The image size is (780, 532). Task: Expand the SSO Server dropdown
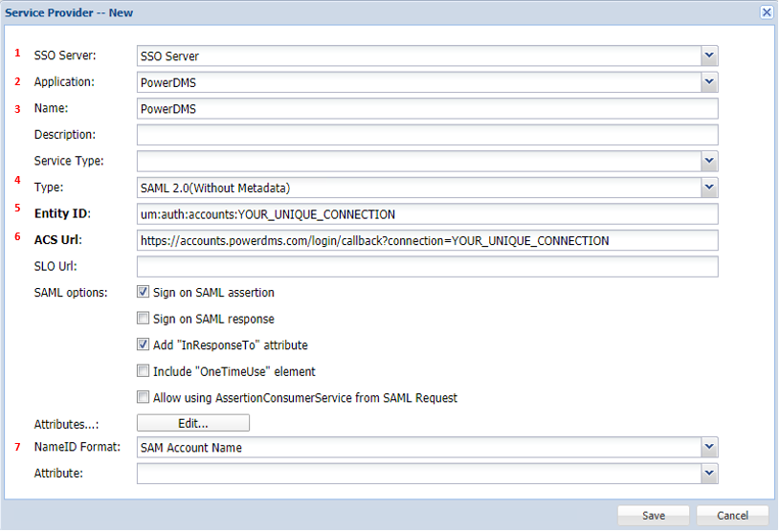pos(709,55)
